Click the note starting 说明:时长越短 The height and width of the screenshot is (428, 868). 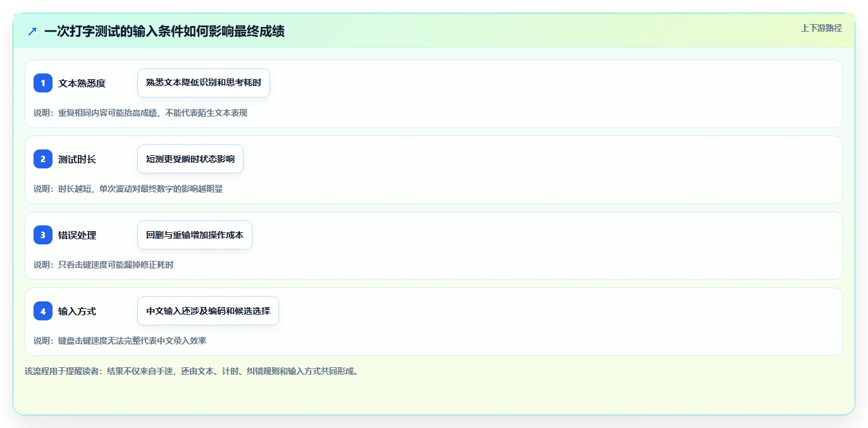128,189
